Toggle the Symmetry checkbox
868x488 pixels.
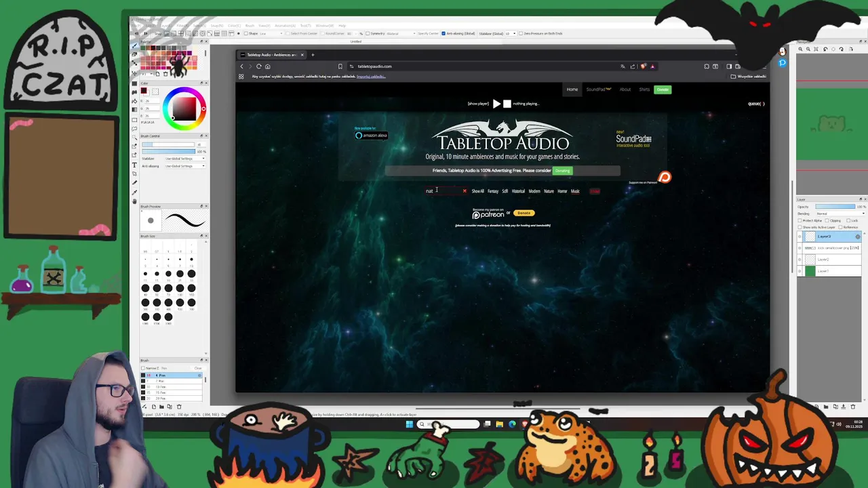coord(368,33)
